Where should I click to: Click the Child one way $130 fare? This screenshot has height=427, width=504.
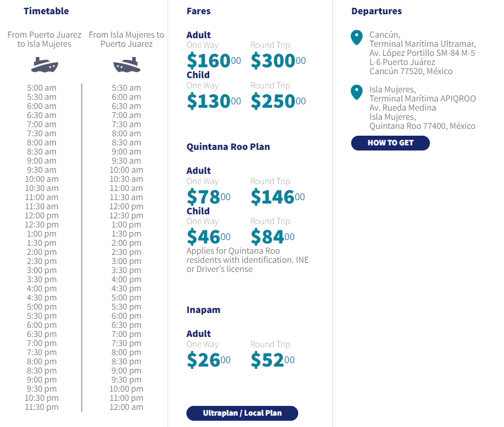click(214, 101)
